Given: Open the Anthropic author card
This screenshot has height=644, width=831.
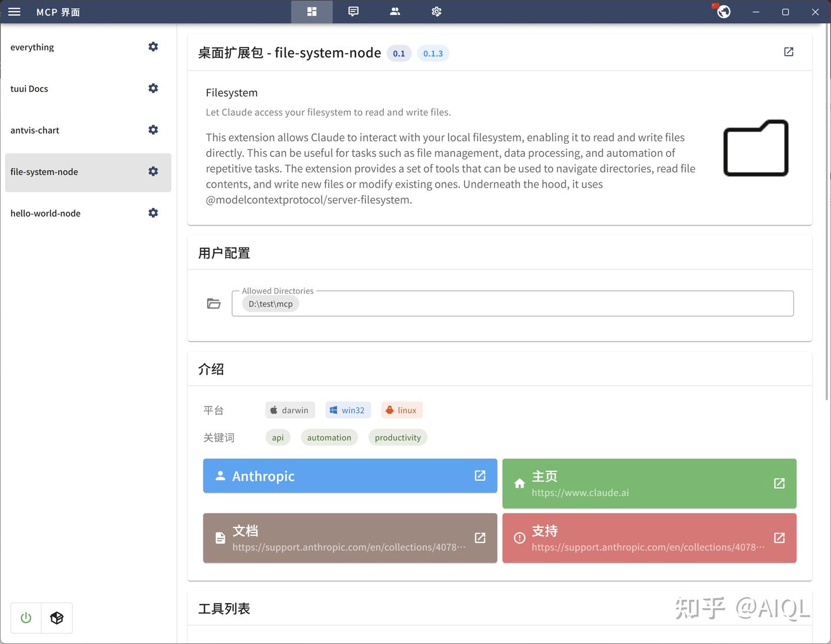Looking at the screenshot, I should (350, 475).
